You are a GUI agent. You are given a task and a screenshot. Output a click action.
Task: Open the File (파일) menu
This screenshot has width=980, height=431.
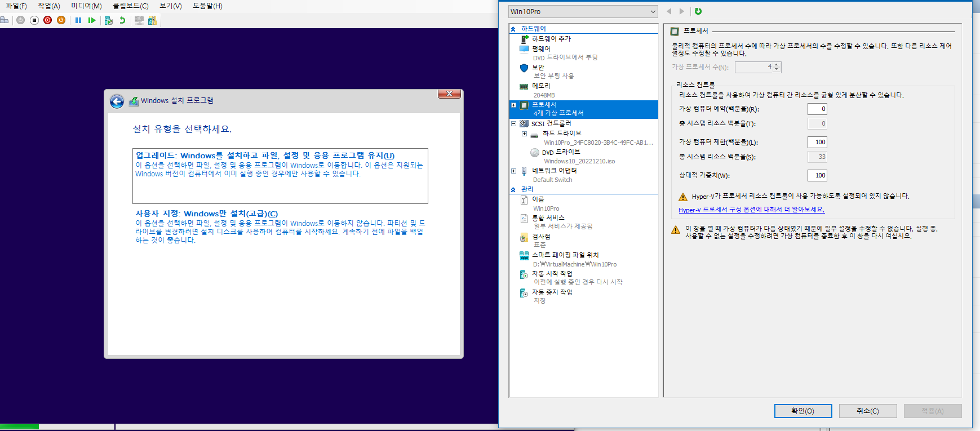click(x=16, y=6)
